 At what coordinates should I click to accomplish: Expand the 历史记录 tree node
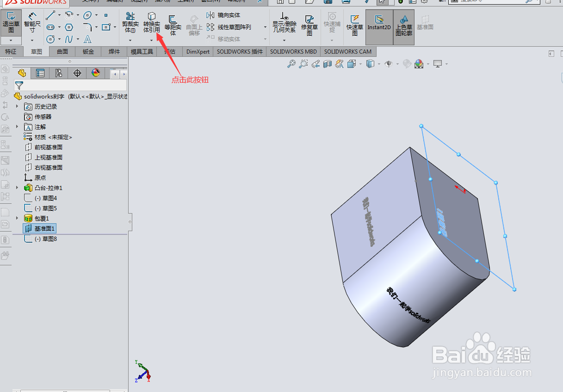[17, 106]
